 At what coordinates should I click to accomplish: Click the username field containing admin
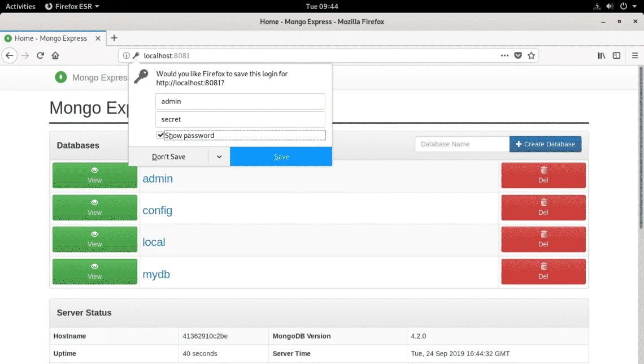(x=240, y=102)
